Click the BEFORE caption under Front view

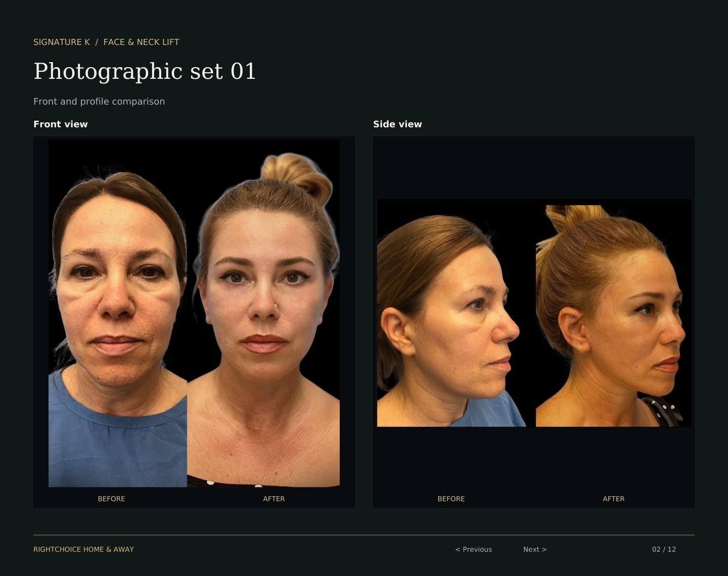(x=111, y=499)
